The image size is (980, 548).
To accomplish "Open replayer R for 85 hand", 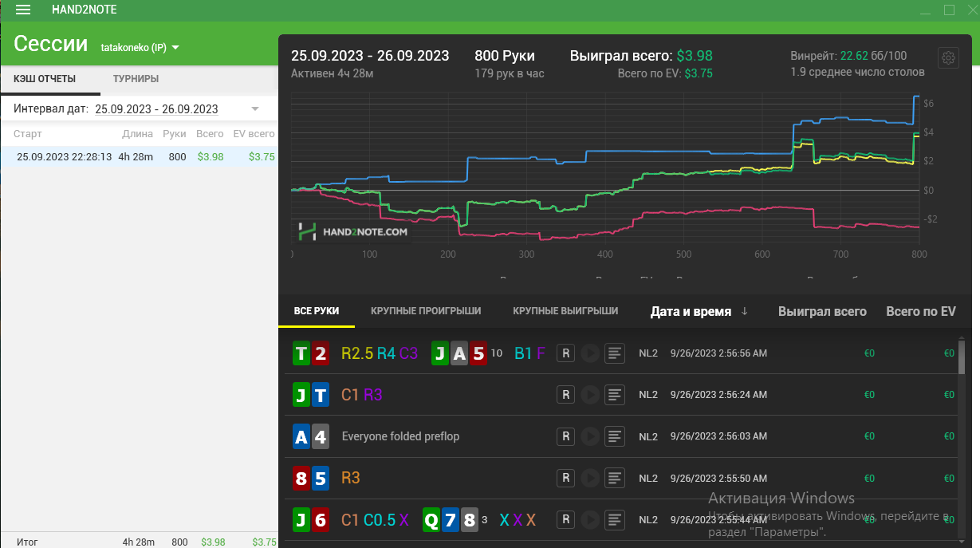I will point(565,479).
